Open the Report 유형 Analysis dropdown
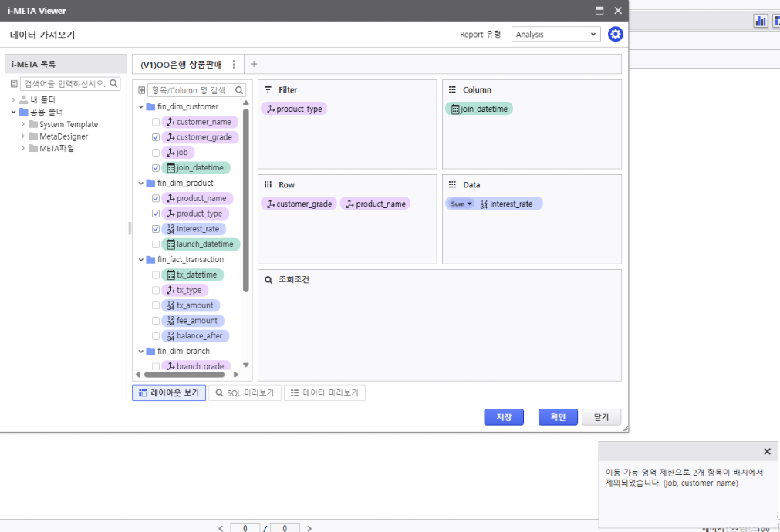This screenshot has height=532, width=780. pos(555,34)
